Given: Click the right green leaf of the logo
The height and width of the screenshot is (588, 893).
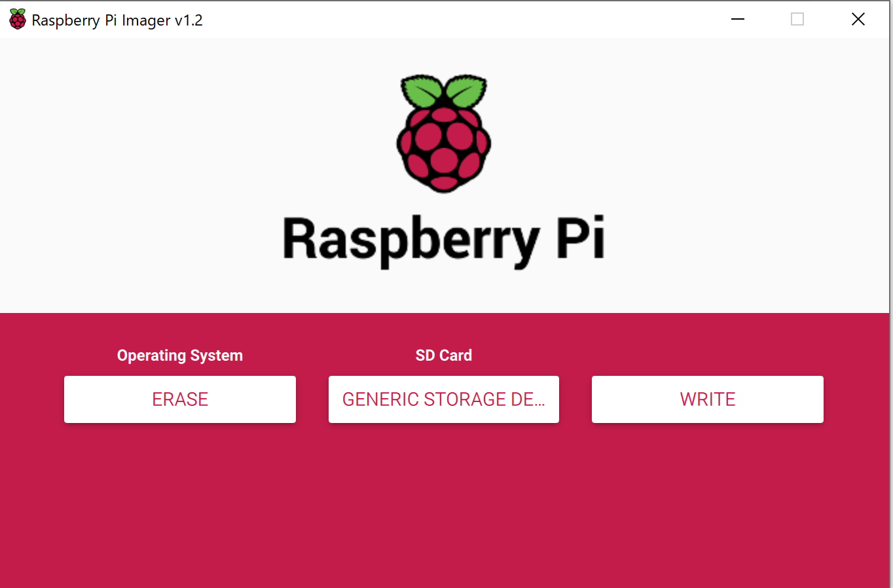Looking at the screenshot, I should tap(466, 91).
